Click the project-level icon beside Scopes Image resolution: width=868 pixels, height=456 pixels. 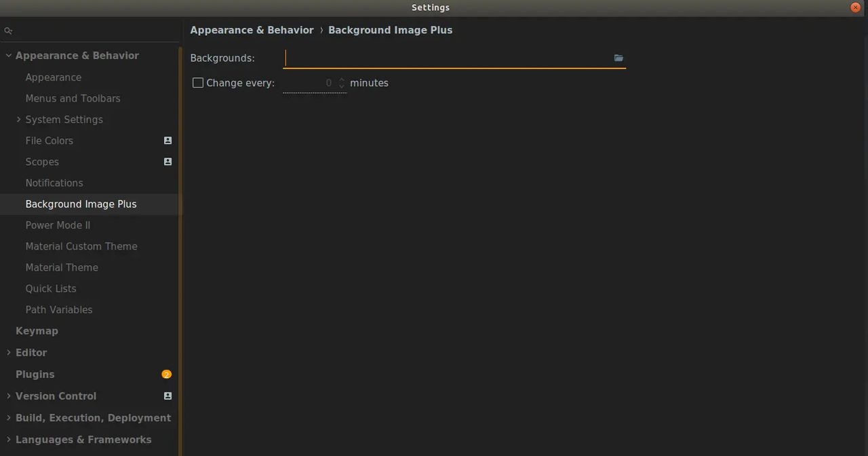pos(167,161)
